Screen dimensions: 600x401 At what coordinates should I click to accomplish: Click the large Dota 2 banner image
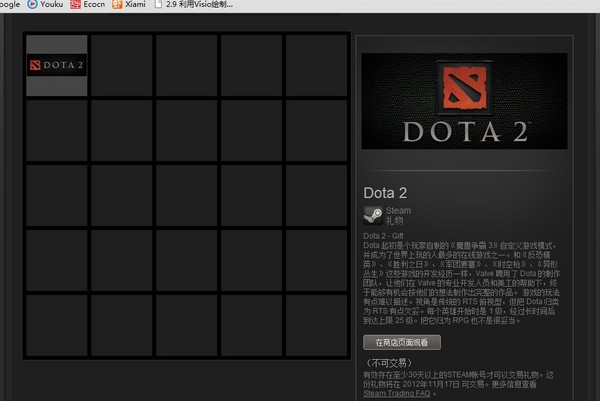tap(464, 101)
